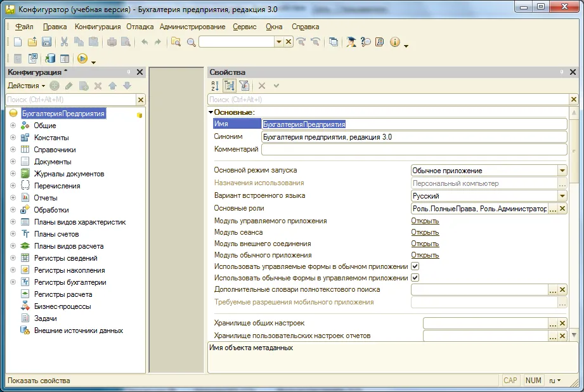
Task: Click the green Add icon in Конфигурация panel
Action: click(x=55, y=86)
